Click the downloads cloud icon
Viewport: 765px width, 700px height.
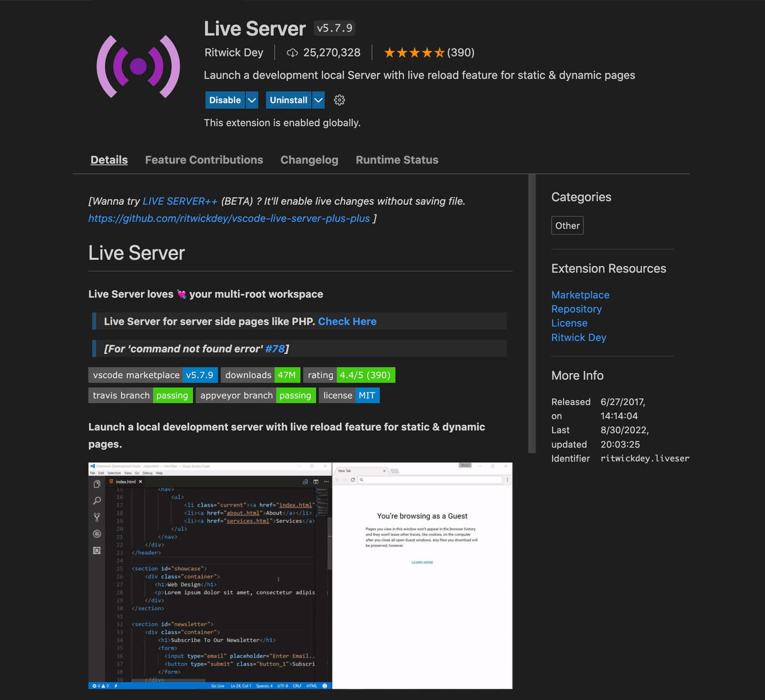(292, 53)
